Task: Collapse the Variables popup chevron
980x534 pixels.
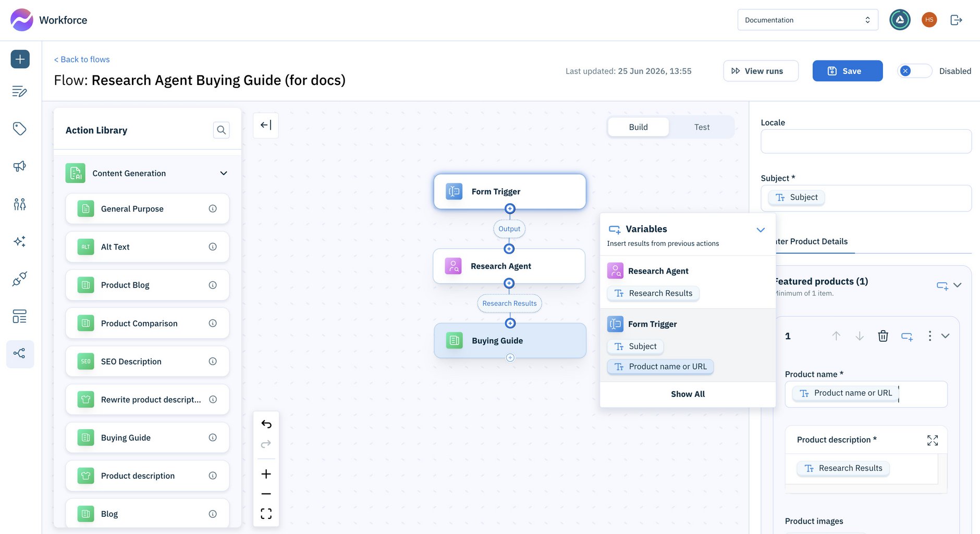Action: 761,230
